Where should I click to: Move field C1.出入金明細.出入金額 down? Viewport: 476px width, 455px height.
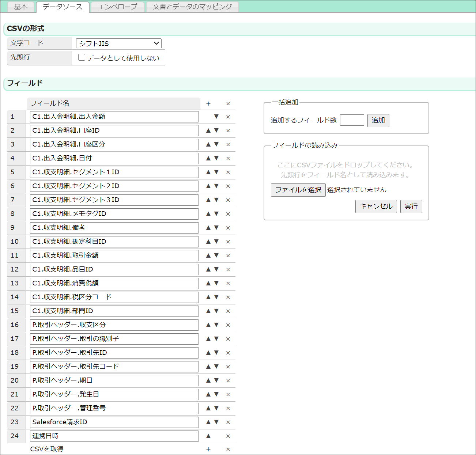[x=216, y=117]
